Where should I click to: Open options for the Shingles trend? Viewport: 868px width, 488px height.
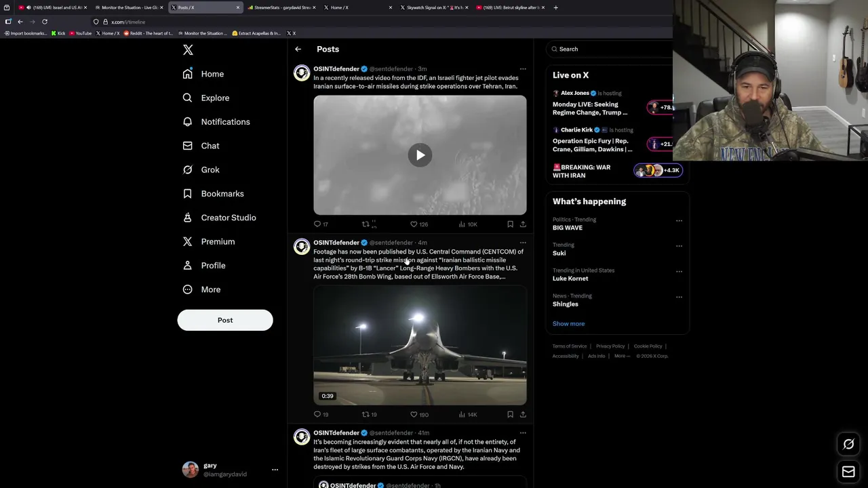(679, 297)
